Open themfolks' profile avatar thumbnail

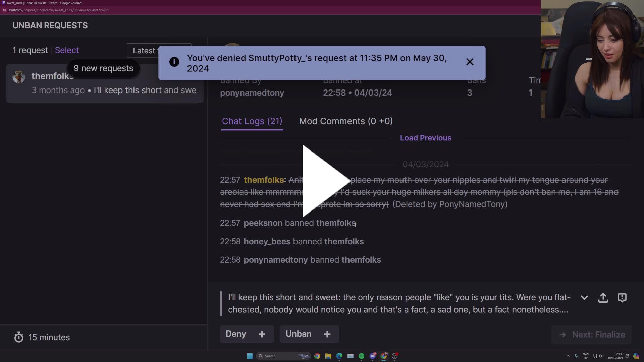[19, 77]
